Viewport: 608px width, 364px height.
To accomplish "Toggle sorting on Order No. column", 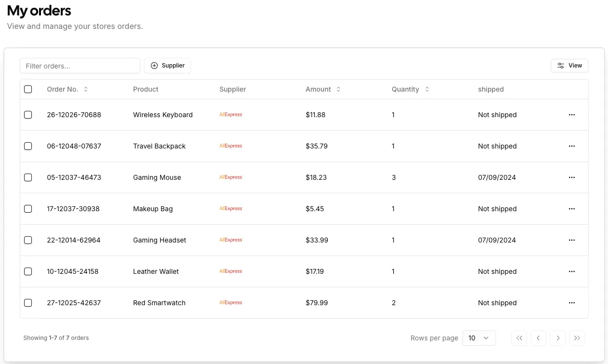I will point(68,89).
